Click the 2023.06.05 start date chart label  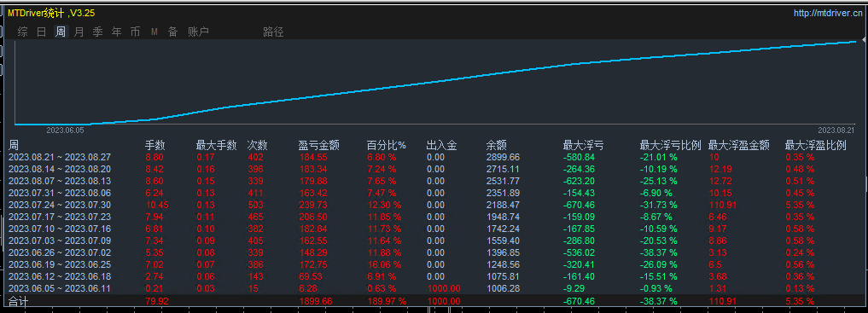[65, 130]
